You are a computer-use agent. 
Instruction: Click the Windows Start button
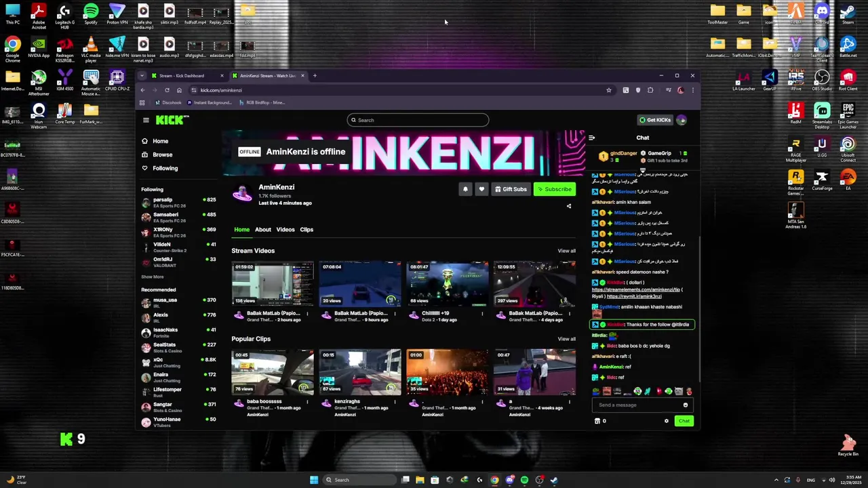(314, 480)
